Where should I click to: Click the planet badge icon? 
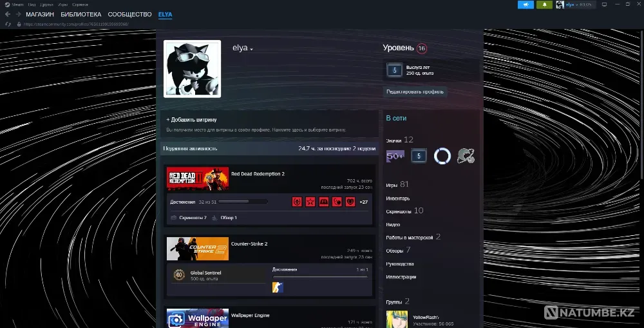coord(466,156)
